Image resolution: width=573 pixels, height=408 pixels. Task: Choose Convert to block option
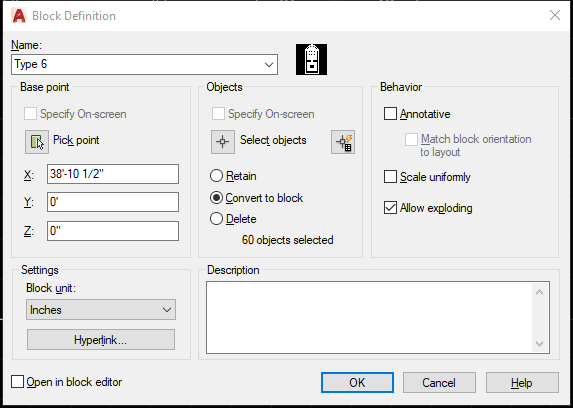tap(216, 198)
